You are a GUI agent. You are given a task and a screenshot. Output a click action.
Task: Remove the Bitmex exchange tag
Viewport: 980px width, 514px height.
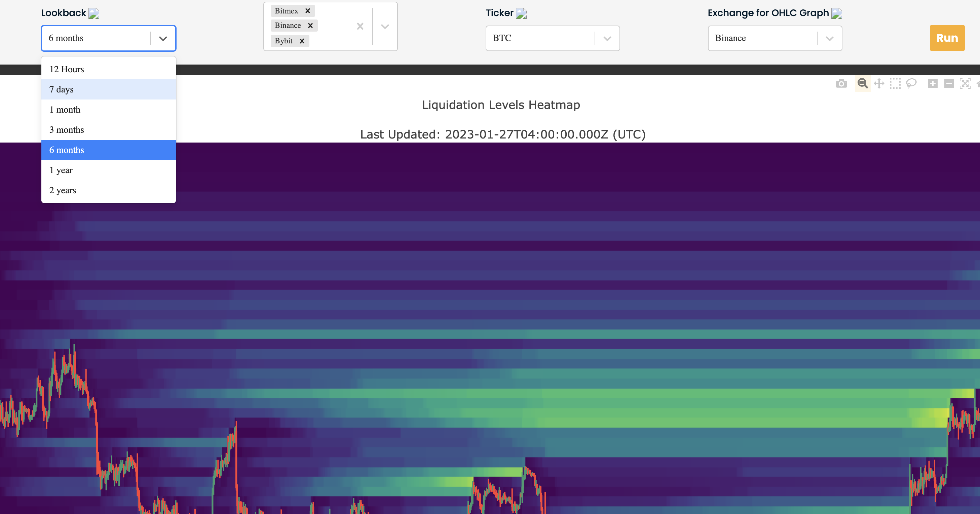pyautogui.click(x=308, y=11)
